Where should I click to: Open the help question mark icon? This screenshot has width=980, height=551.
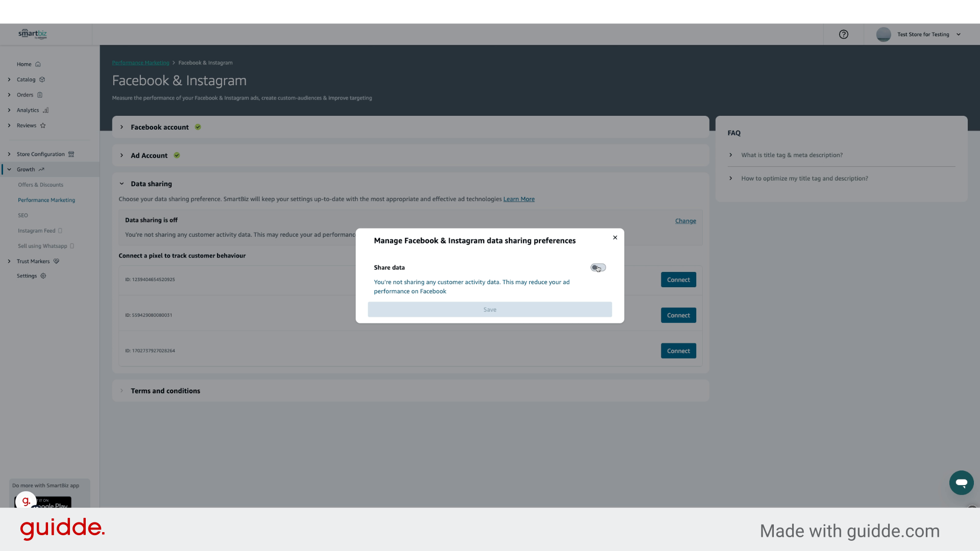coord(844,34)
